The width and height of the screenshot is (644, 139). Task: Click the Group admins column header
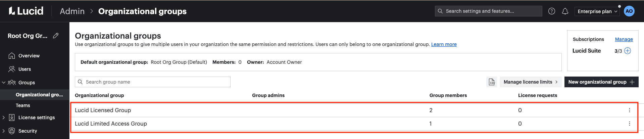click(x=268, y=95)
